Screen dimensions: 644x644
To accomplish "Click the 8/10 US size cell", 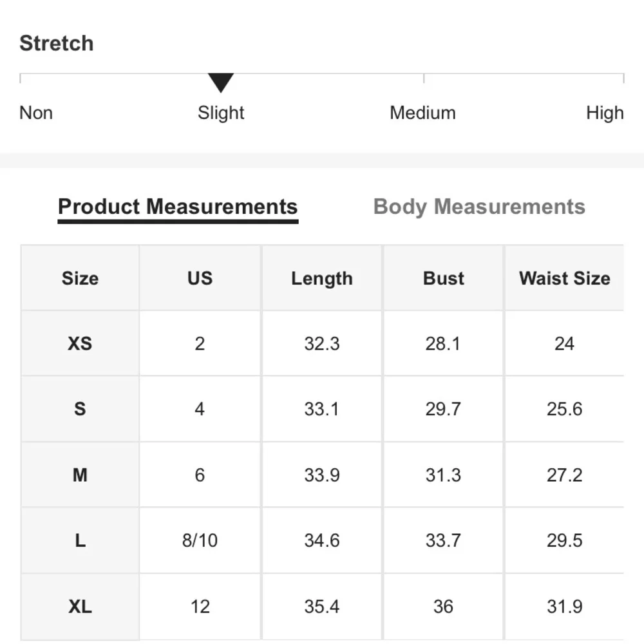I will coord(200,540).
